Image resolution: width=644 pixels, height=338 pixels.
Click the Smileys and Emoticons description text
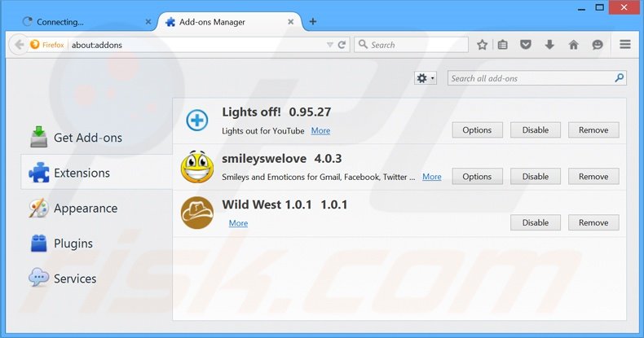coord(318,177)
